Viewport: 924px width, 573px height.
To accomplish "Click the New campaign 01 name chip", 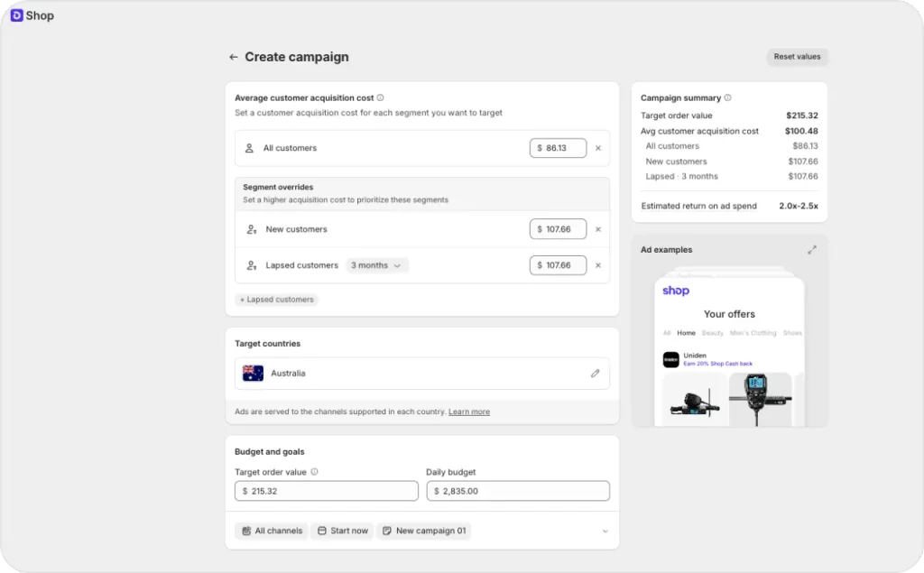I will tap(424, 531).
